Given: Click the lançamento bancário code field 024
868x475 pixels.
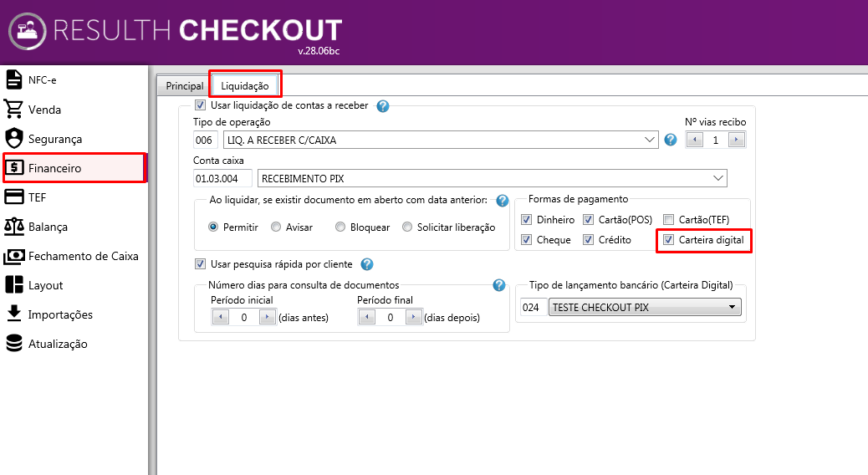Looking at the screenshot, I should [533, 307].
